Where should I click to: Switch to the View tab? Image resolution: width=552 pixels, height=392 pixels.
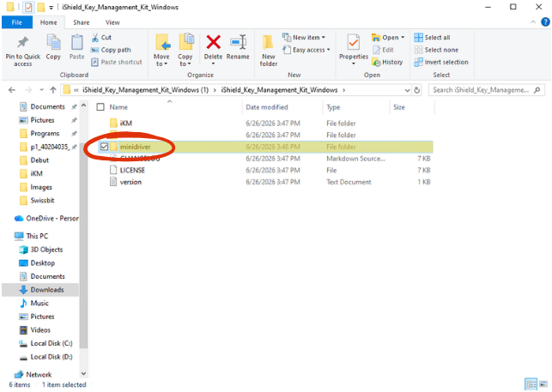pos(112,22)
